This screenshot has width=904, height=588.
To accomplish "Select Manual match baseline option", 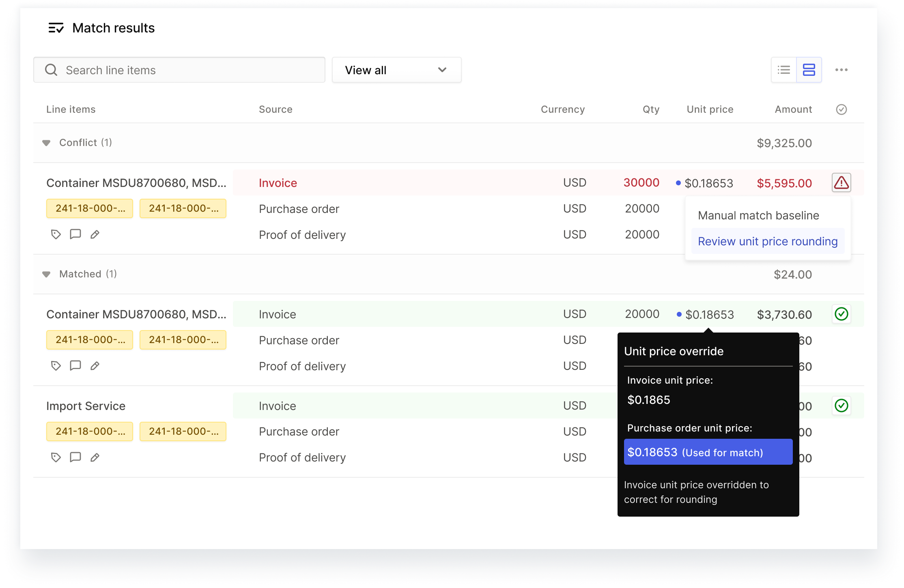I will 758,216.
